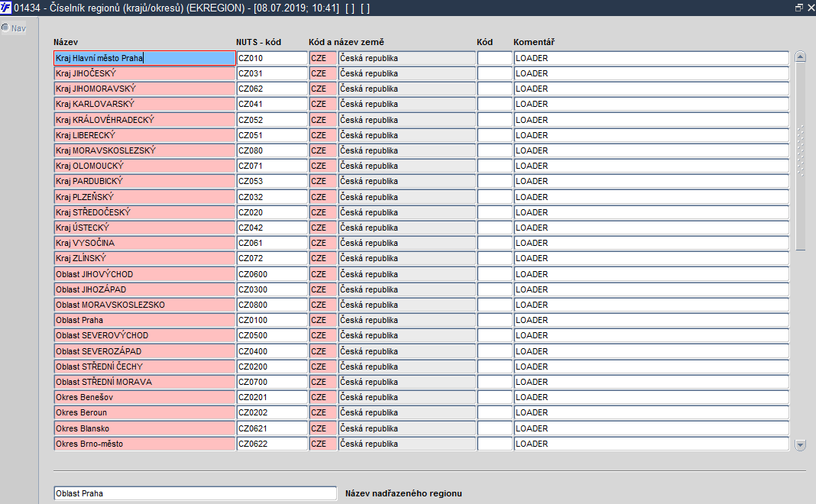Click empty Kód field in Kraj Hlavní město Praha row
This screenshot has height=504, width=816.
[495, 58]
